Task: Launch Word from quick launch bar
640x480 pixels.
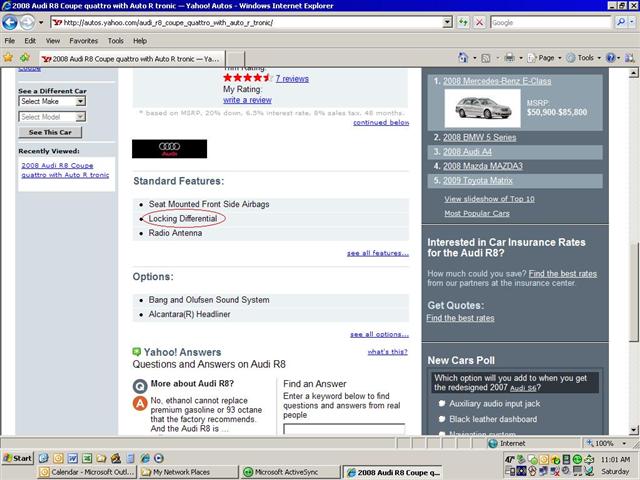Action: (73, 458)
